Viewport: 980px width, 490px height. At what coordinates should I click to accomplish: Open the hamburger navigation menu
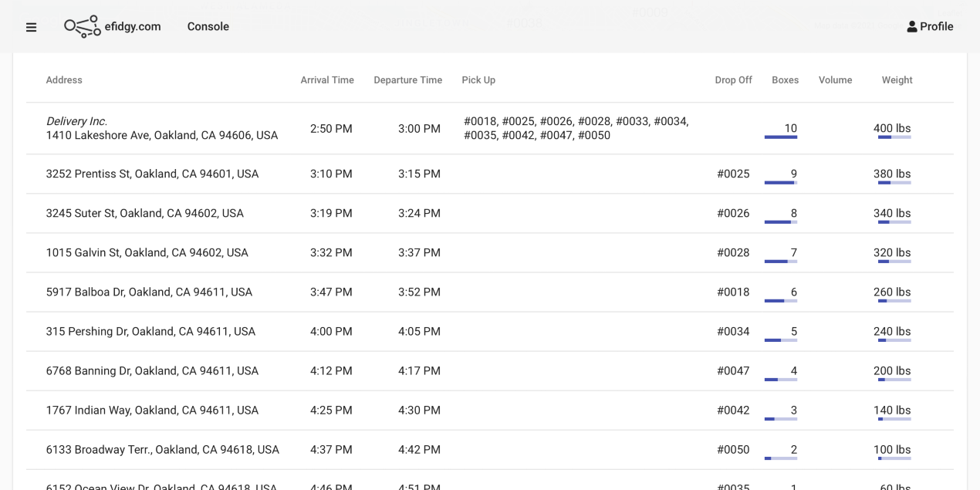coord(31,27)
